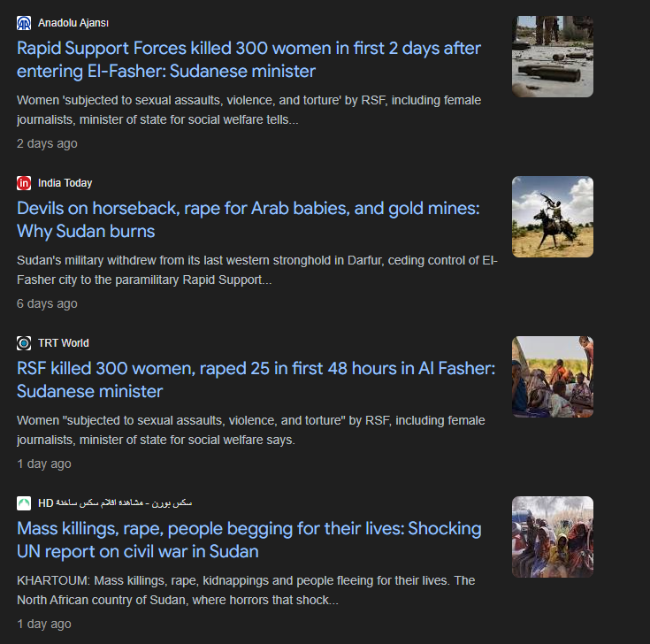Viewport: 650px width, 644px height.
Task: Click the India Today red logo icon
Action: pos(24,183)
